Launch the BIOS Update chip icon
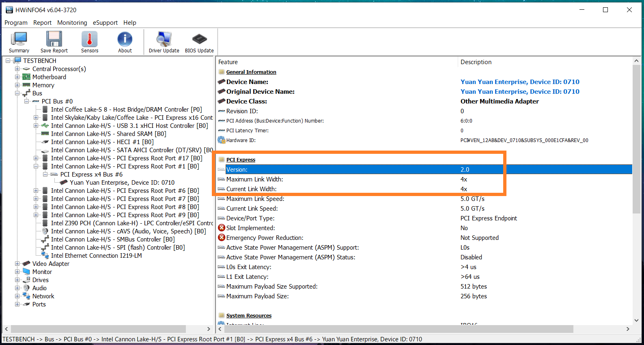This screenshot has width=644, height=345. coord(199,39)
